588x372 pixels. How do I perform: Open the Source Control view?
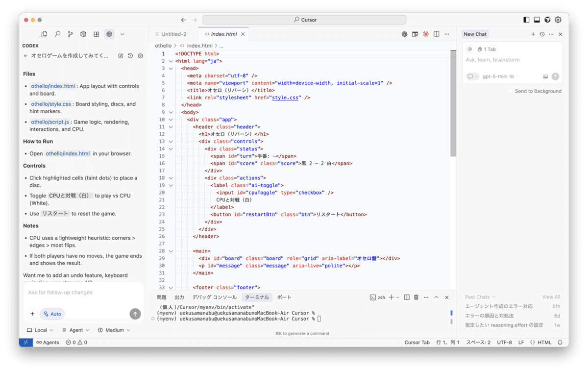pos(70,34)
